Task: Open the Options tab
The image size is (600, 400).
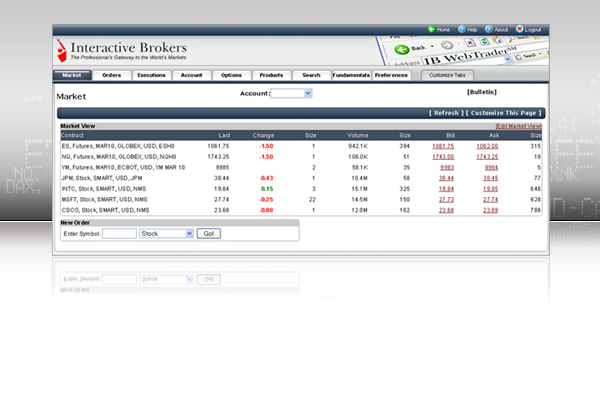Action: pos(231,75)
